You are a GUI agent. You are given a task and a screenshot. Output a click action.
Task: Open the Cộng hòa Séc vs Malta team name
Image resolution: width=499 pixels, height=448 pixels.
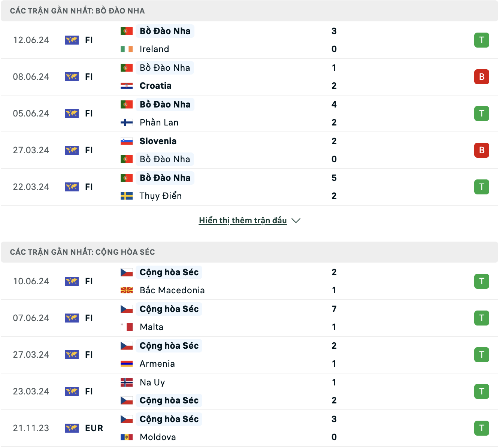pyautogui.click(x=169, y=309)
